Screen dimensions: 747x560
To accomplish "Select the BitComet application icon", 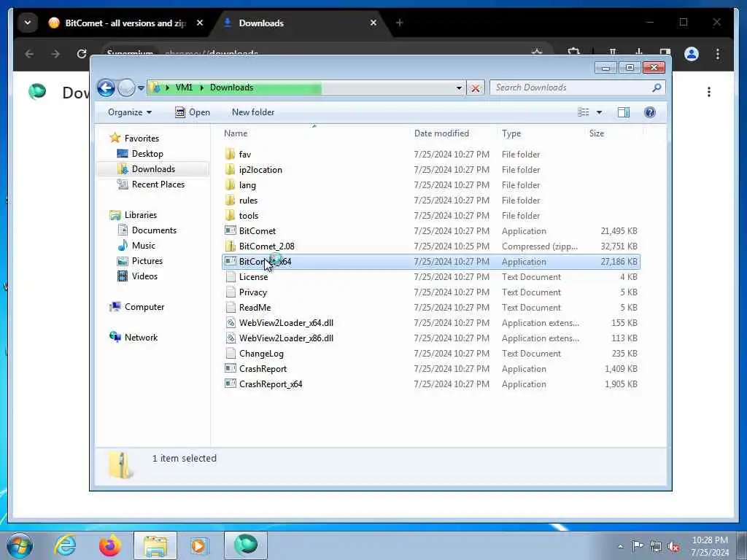I will (230, 231).
